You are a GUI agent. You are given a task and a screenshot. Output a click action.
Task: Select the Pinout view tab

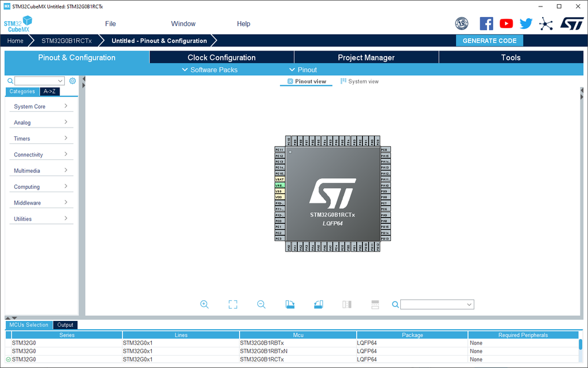click(x=307, y=81)
